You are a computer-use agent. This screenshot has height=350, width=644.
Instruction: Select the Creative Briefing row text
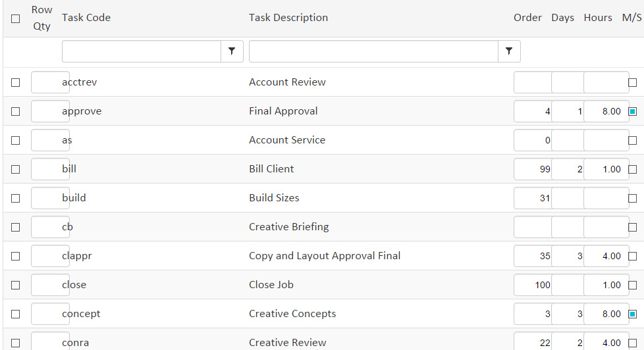point(288,227)
